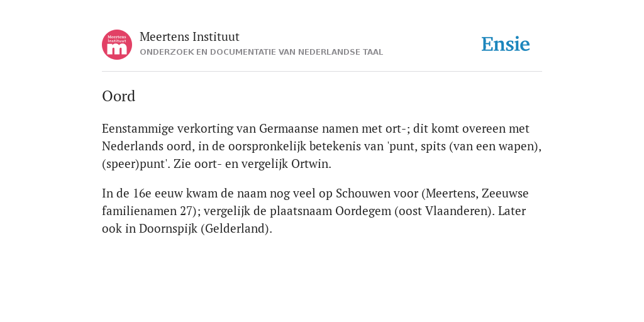Click the place name Oordegem
The image size is (644, 322).
click(363, 211)
